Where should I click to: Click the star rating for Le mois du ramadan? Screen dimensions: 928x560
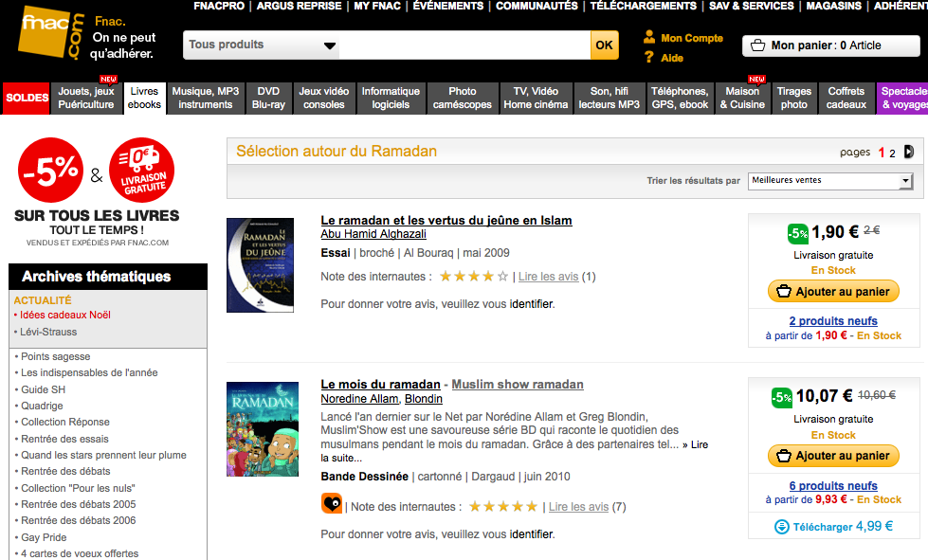[503, 507]
